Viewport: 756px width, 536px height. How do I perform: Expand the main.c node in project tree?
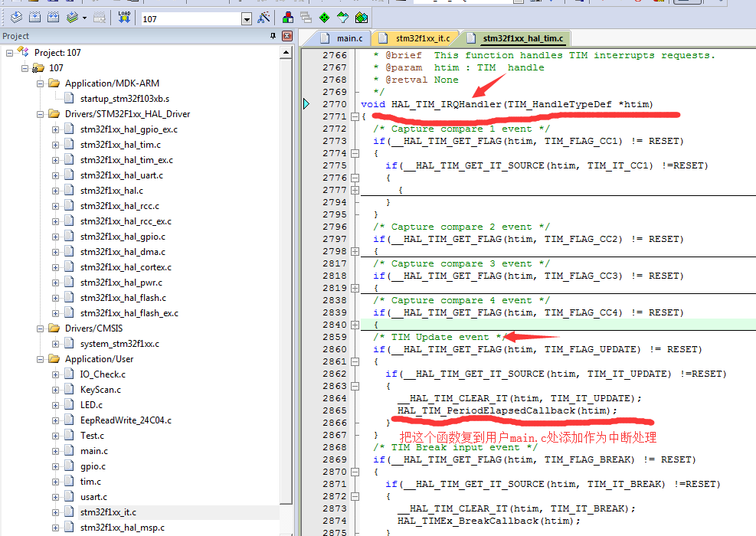[x=55, y=451]
